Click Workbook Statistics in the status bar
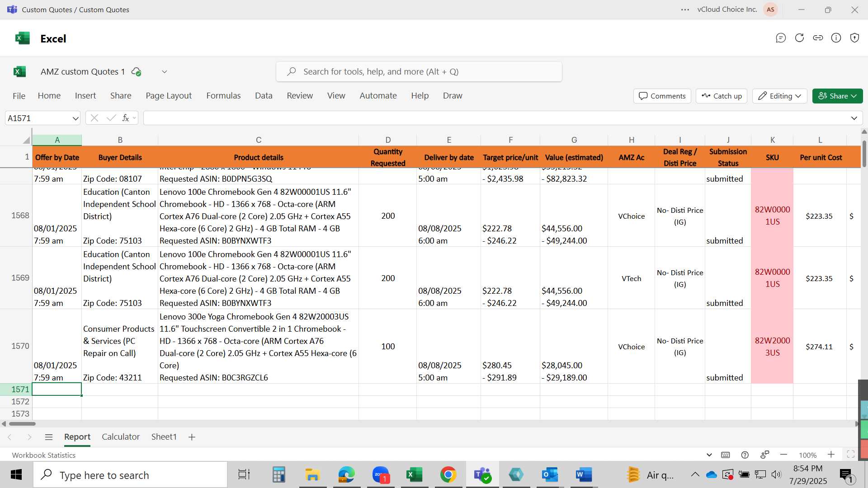868x488 pixels. coord(44,455)
